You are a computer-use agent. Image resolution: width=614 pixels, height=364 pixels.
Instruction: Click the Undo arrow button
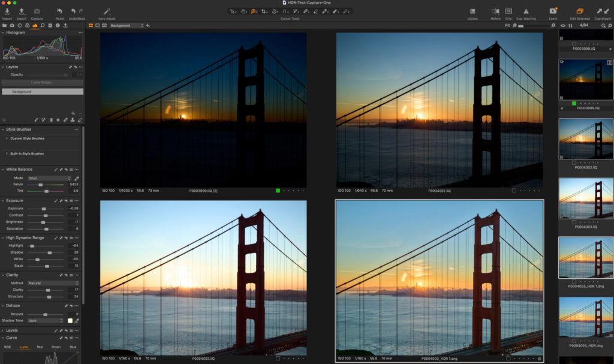coord(73,11)
